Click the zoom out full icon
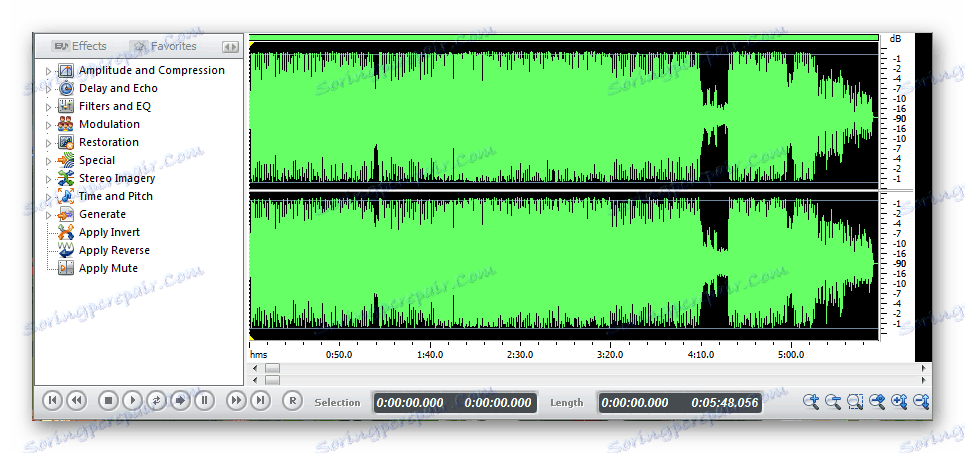 click(x=877, y=402)
